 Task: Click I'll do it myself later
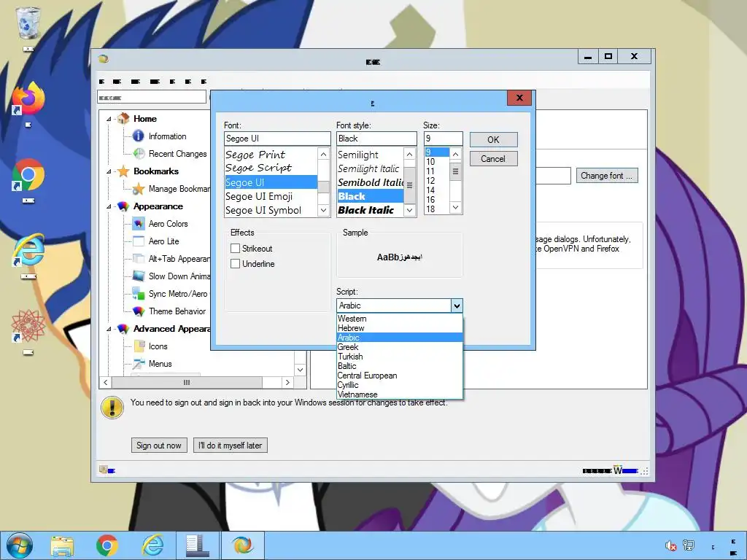pyautogui.click(x=230, y=446)
